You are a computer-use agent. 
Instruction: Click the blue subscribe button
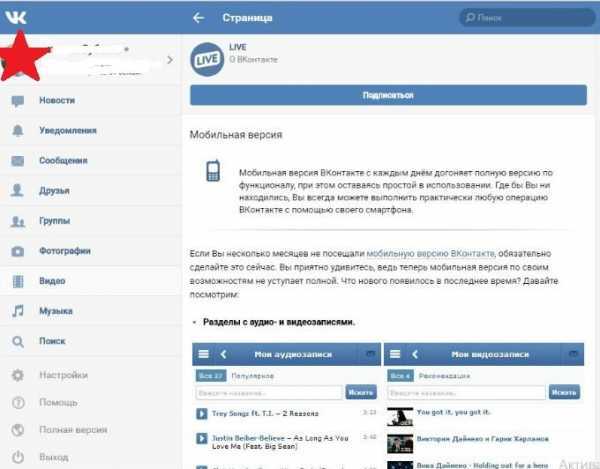(388, 95)
